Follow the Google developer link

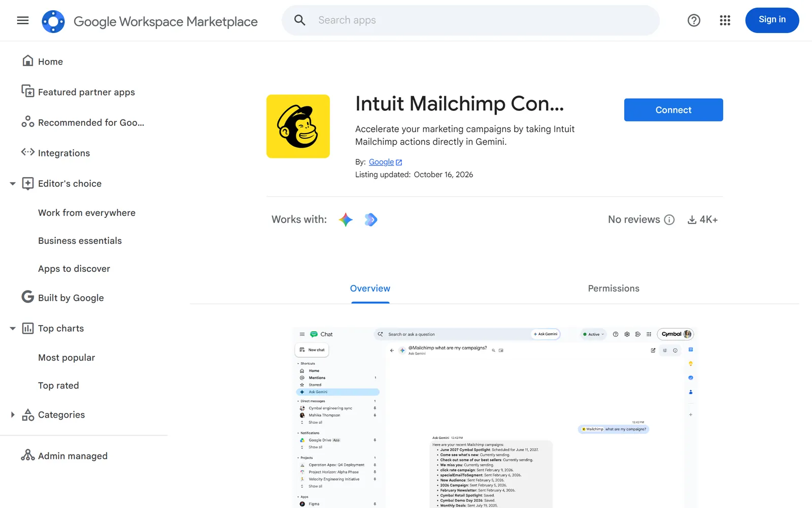pyautogui.click(x=381, y=162)
